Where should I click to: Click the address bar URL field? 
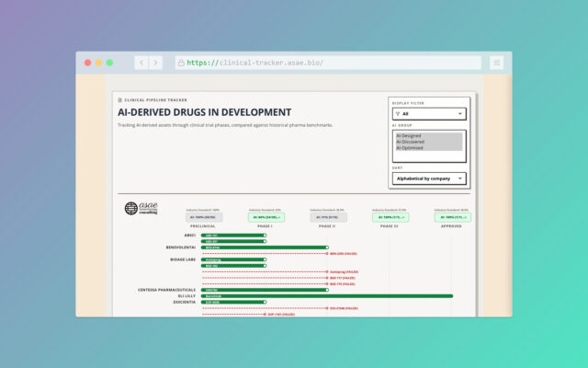point(328,63)
